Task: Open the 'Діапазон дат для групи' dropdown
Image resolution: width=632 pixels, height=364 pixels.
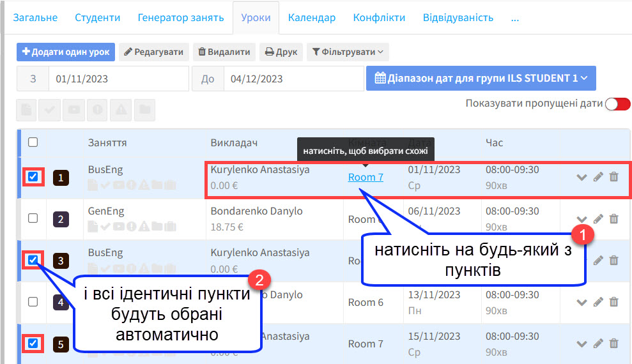Action: [x=481, y=78]
